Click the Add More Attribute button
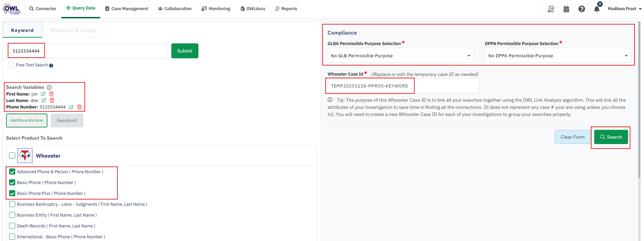Image resolution: width=644 pixels, height=241 pixels. [x=27, y=121]
